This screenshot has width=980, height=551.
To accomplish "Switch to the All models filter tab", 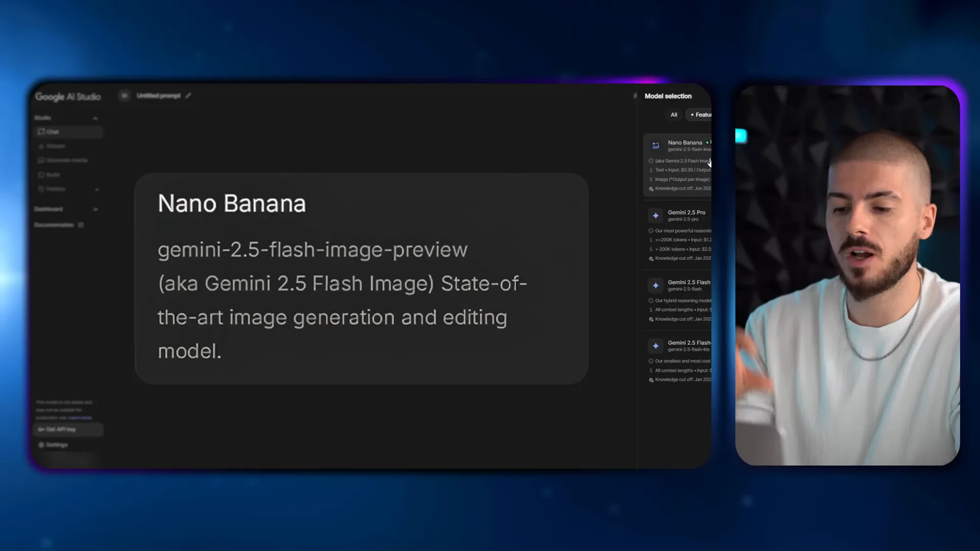I will pyautogui.click(x=674, y=115).
